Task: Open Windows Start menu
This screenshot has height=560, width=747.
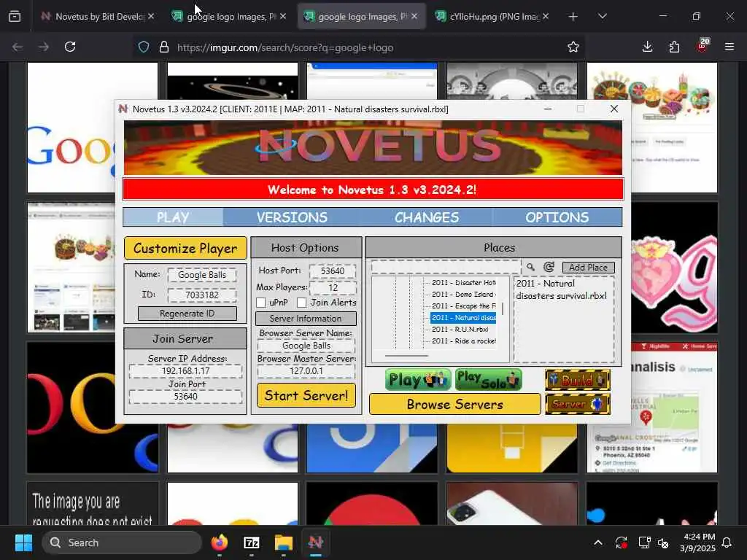Action: click(23, 542)
